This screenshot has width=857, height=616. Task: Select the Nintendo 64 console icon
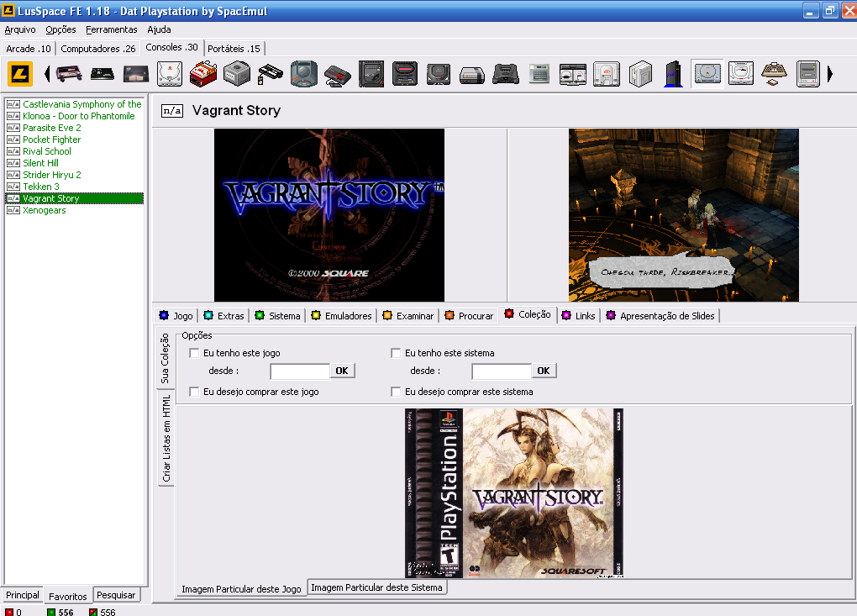[x=506, y=74]
